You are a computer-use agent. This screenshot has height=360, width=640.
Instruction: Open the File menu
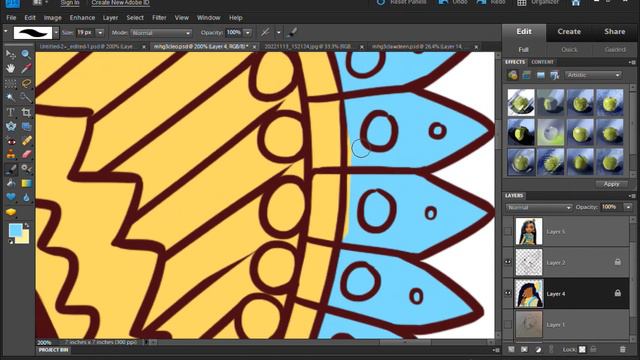click(x=11, y=18)
